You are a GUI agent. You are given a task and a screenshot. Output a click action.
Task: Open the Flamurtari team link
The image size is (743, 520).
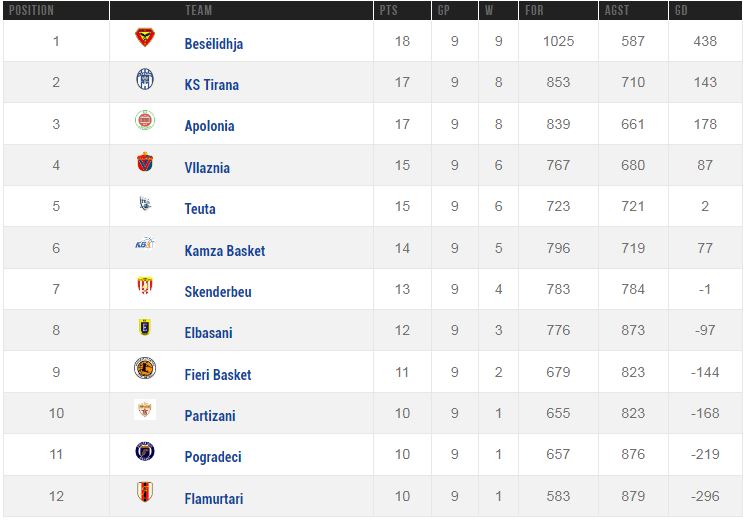click(x=214, y=498)
